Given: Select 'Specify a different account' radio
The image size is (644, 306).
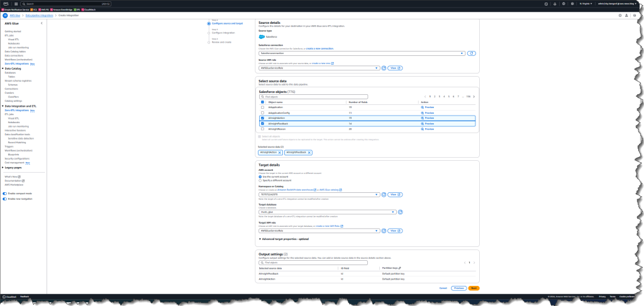Looking at the screenshot, I should pyautogui.click(x=260, y=180).
